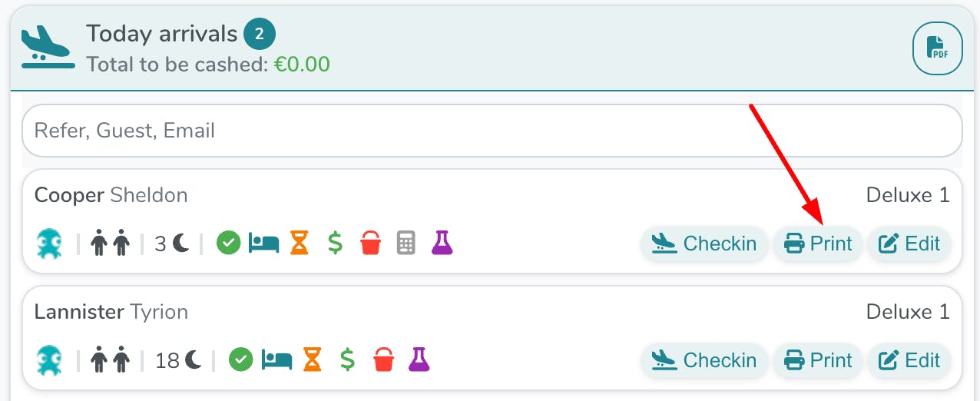Edit Lannister Tyrion's reservation
This screenshot has height=401, width=980.
[x=910, y=360]
